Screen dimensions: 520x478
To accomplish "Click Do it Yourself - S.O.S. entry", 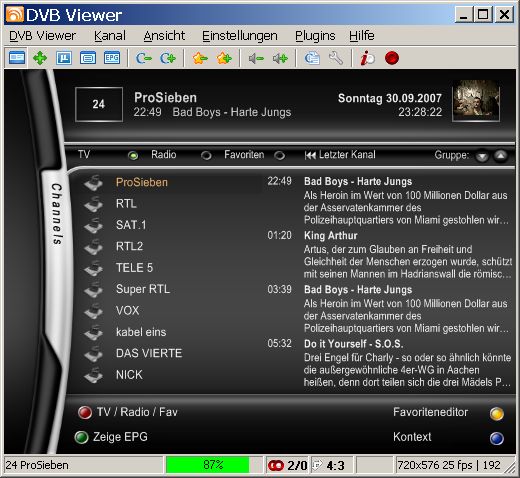I will (x=354, y=344).
